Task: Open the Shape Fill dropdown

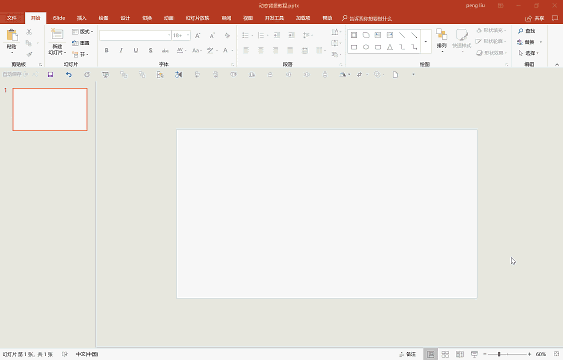Action: [x=491, y=31]
